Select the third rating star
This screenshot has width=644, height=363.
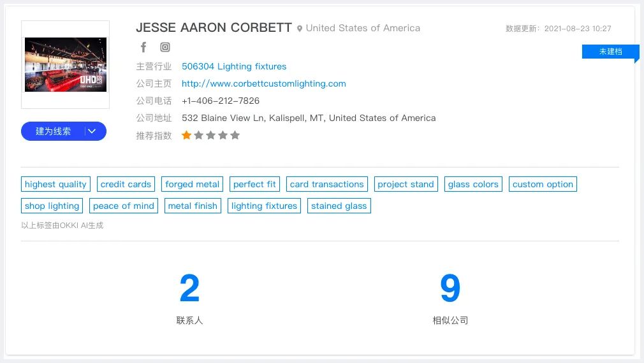(211, 135)
